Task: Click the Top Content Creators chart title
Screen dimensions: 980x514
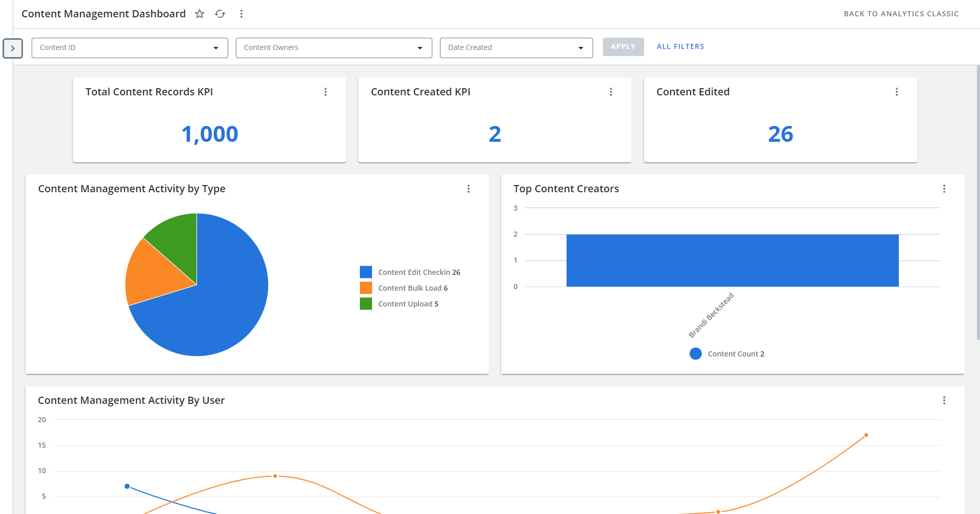Action: [566, 189]
